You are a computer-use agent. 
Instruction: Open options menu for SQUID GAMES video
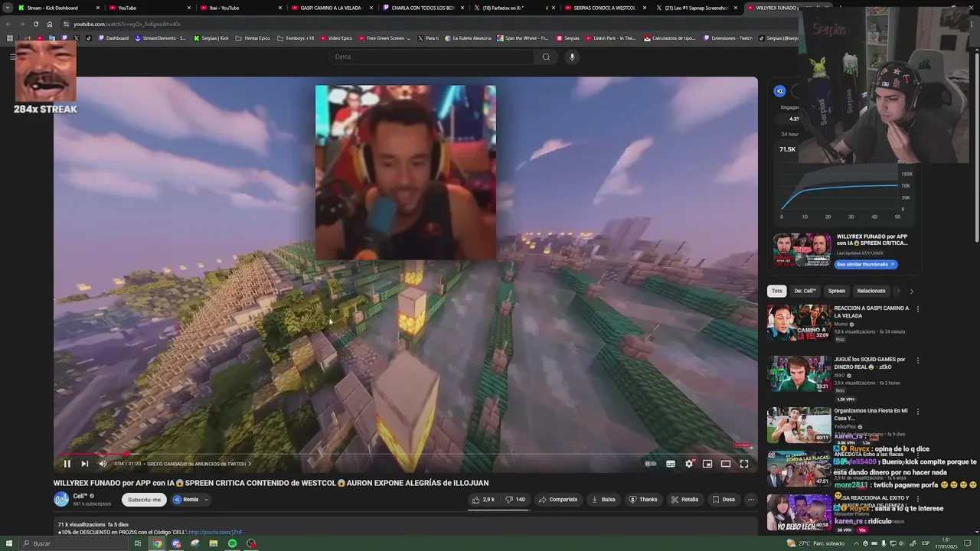point(918,360)
